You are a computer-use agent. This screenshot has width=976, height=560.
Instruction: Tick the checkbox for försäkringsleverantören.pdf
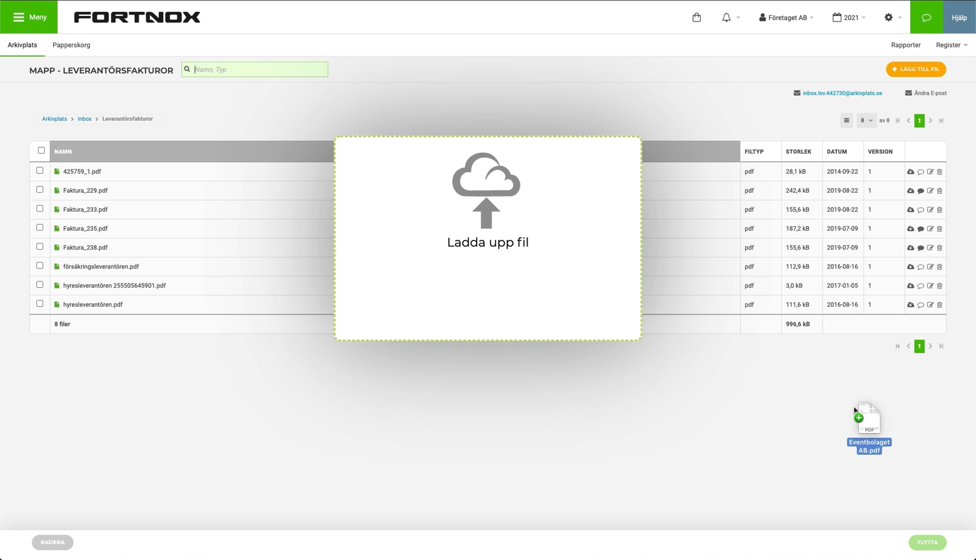(40, 266)
